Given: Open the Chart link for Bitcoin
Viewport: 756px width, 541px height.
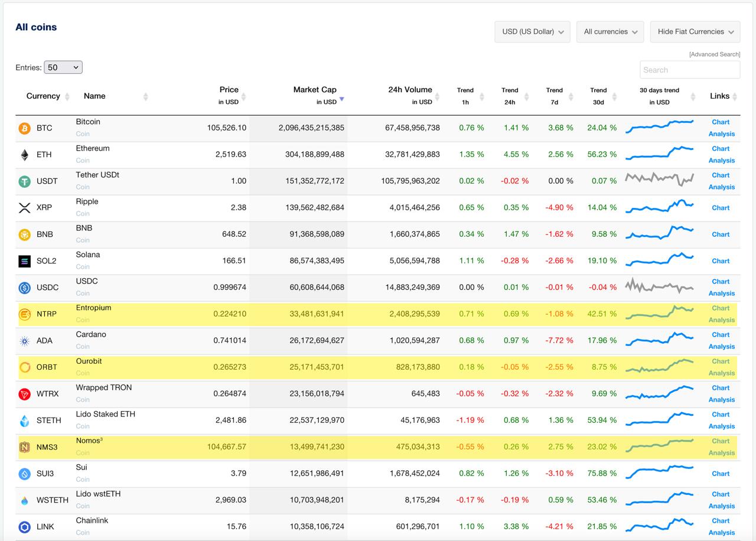Looking at the screenshot, I should (x=721, y=122).
